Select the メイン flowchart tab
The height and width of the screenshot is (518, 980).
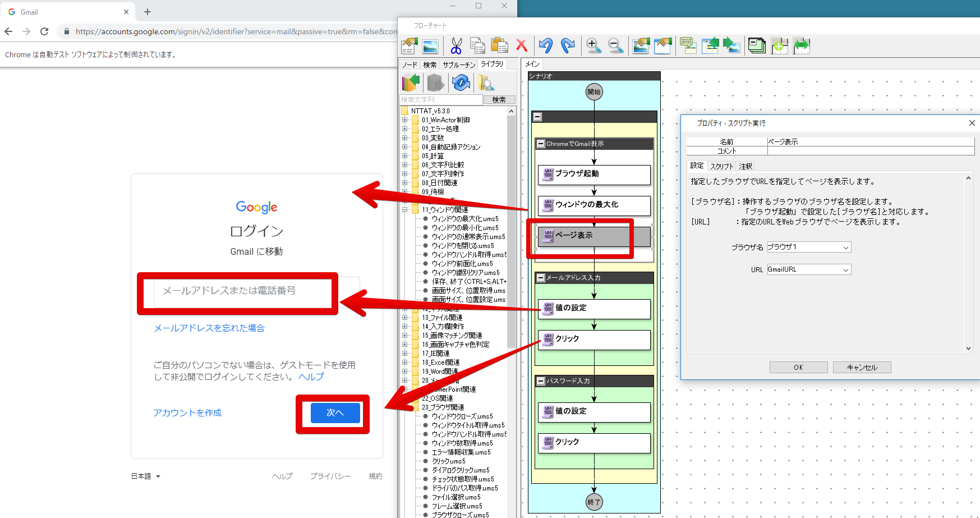[532, 64]
